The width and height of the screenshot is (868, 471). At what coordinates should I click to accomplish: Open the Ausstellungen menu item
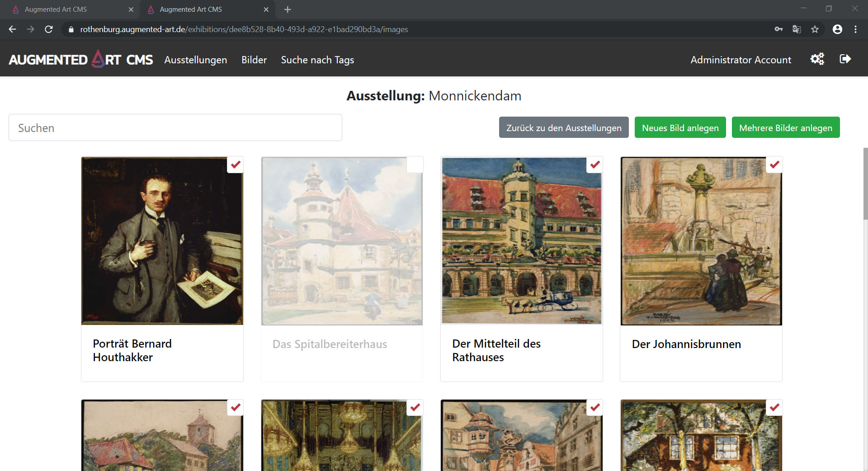click(x=195, y=60)
